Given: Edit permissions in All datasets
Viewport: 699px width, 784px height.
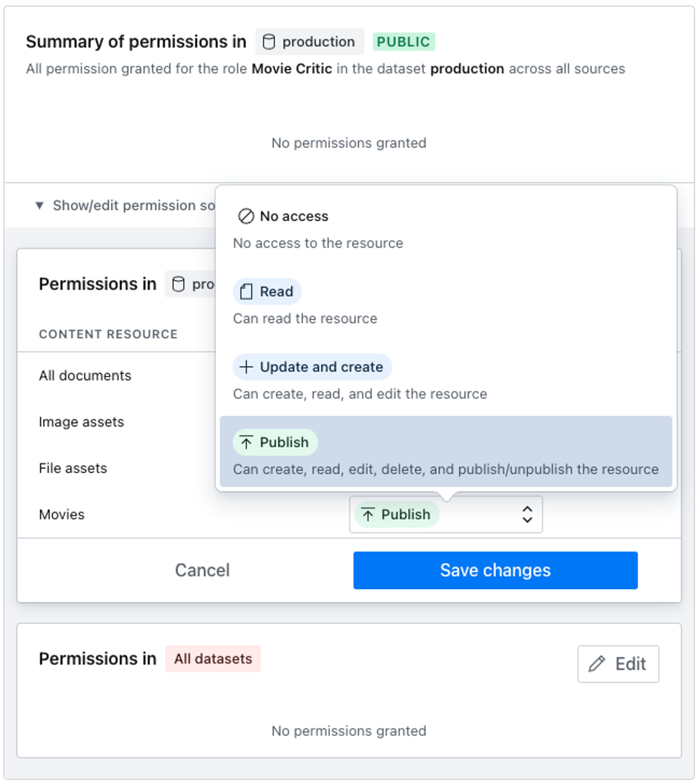Looking at the screenshot, I should 617,664.
